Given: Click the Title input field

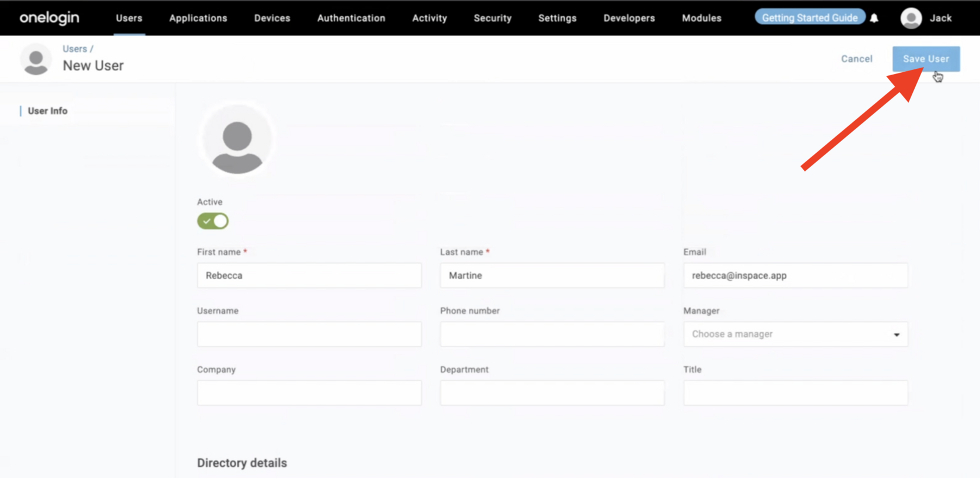Looking at the screenshot, I should pyautogui.click(x=796, y=393).
